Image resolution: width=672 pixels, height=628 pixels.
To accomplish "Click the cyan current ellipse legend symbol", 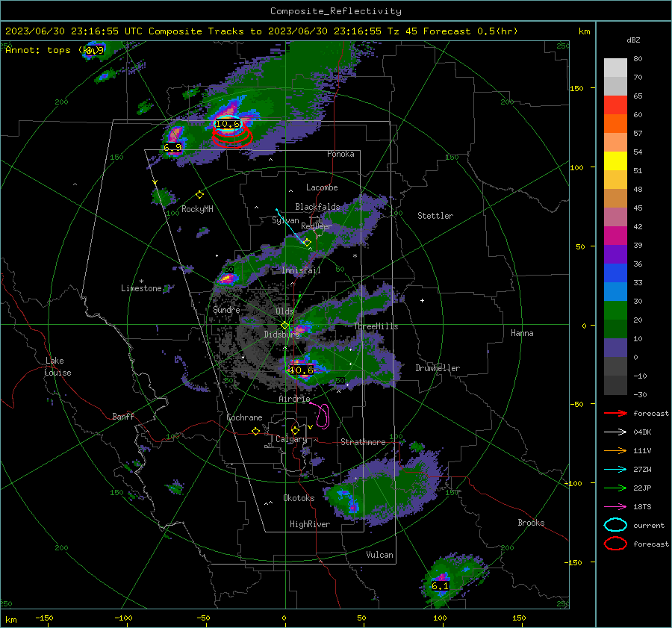I will coord(615,525).
